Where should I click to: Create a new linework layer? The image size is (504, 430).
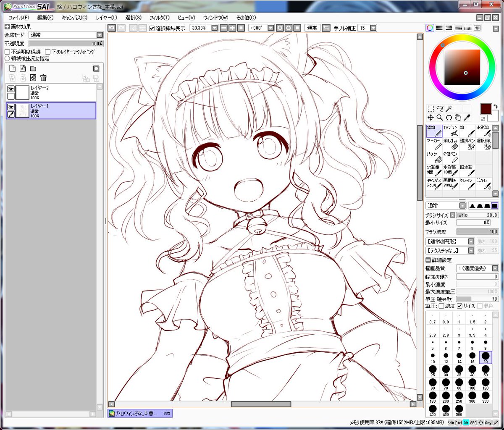coord(23,68)
